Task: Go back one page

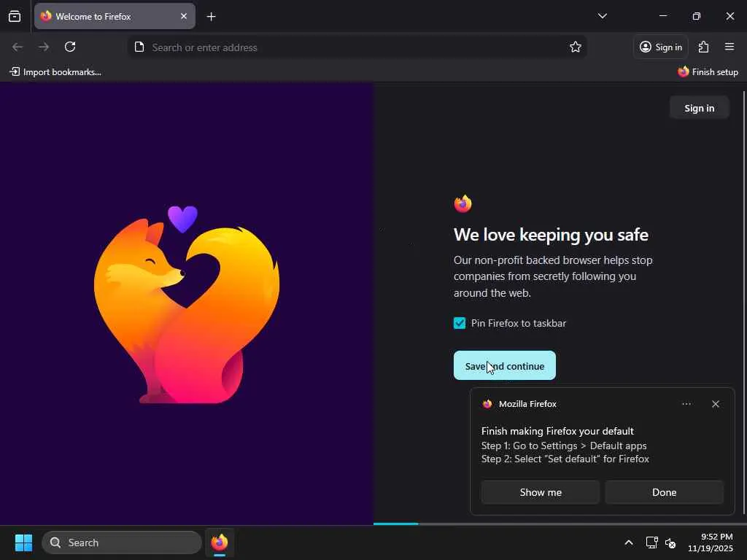Action: (x=18, y=47)
